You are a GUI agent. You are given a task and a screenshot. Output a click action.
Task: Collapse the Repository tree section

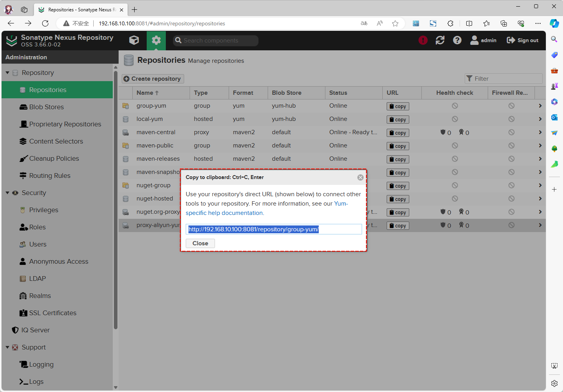tap(7, 73)
